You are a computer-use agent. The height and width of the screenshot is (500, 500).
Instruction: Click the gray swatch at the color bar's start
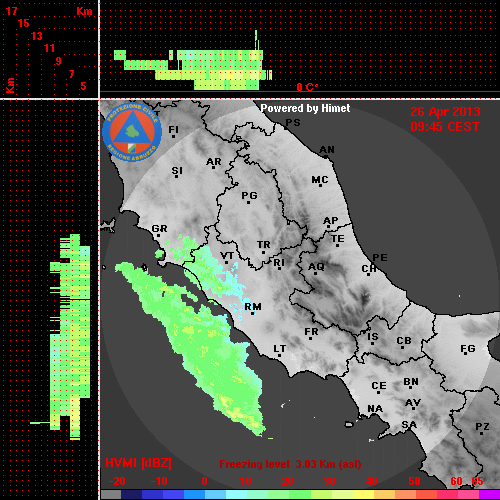coord(111,495)
